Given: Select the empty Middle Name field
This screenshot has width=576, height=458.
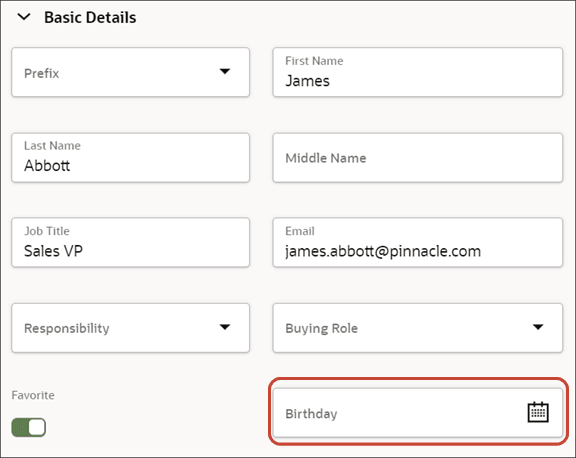Looking at the screenshot, I should coord(418,158).
